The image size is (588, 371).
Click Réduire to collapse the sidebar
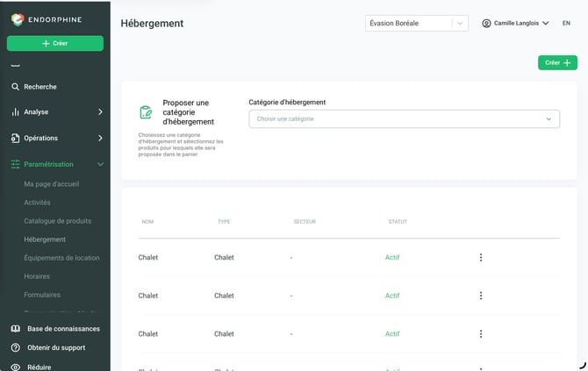(39, 367)
